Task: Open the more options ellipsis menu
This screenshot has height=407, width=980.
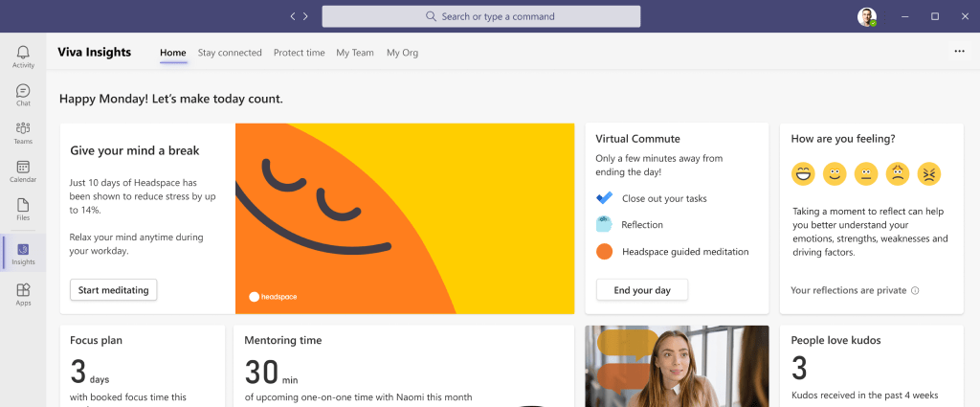Action: [959, 52]
